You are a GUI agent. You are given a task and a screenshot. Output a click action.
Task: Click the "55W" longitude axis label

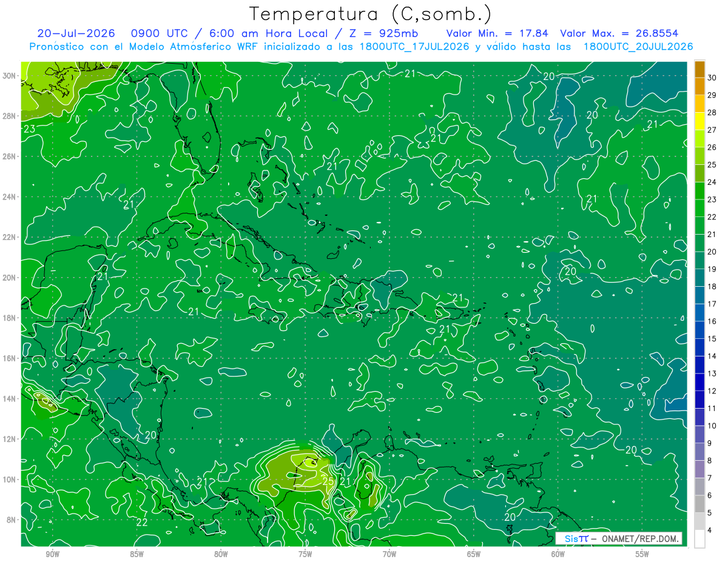[x=642, y=554]
